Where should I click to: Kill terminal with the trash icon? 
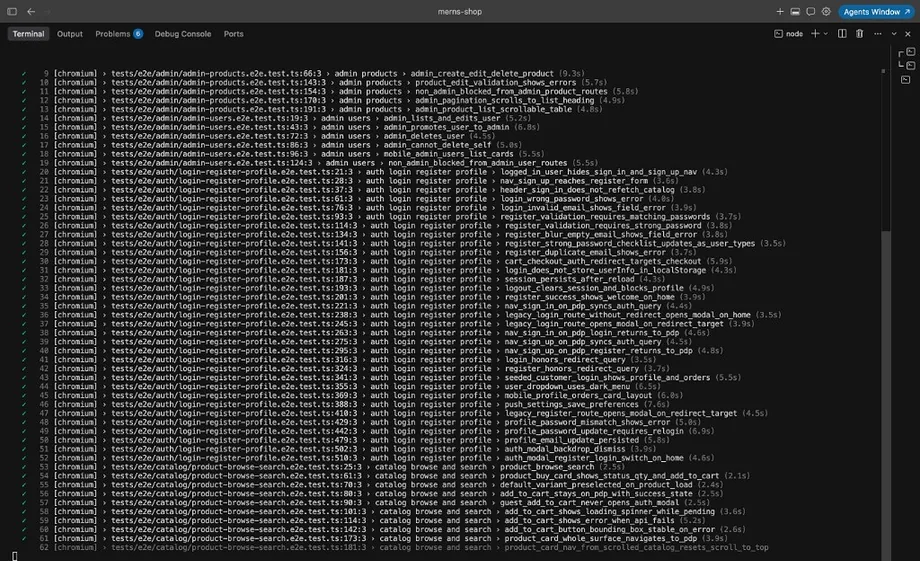[x=860, y=34]
